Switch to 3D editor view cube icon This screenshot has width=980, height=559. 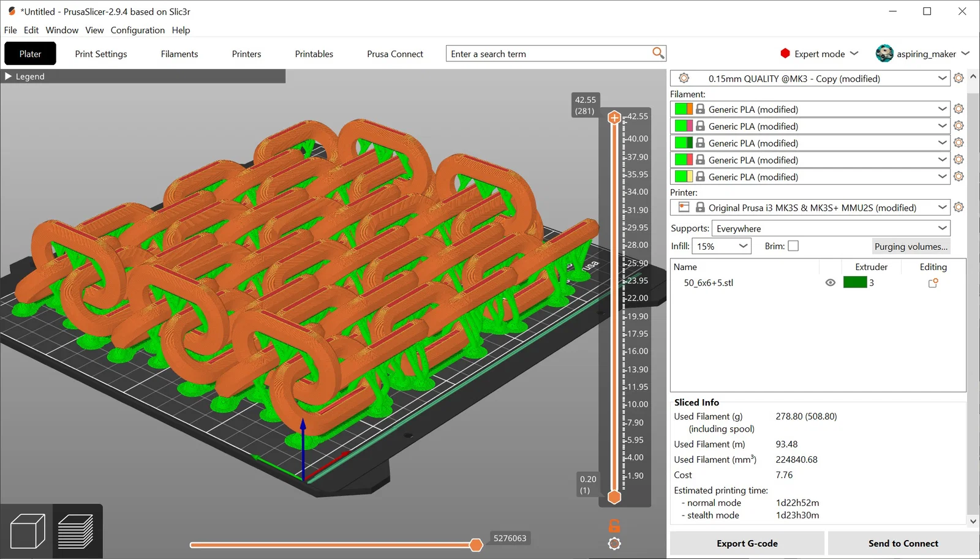(x=28, y=531)
